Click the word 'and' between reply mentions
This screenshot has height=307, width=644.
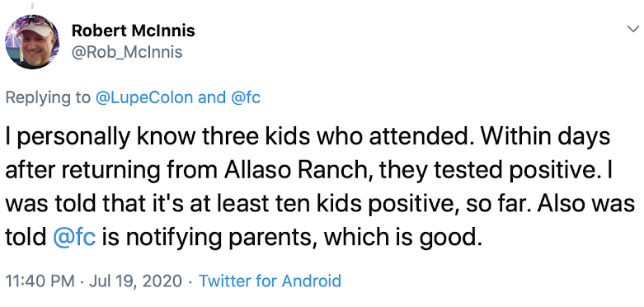(212, 97)
